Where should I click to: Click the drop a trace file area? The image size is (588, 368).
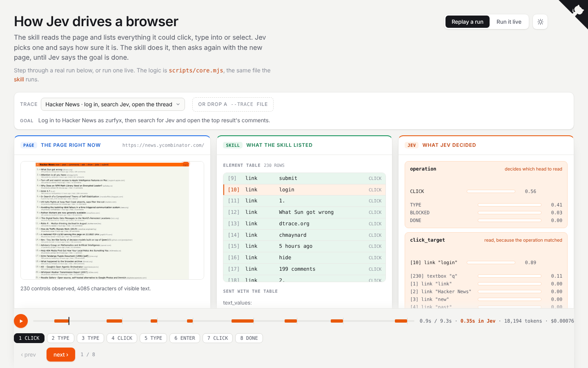(233, 104)
